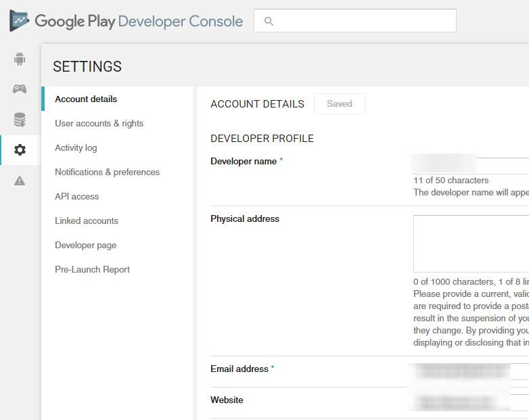Viewport: 529px width, 420px height.
Task: Open the Pre-Launch Report settings
Action: tap(92, 270)
